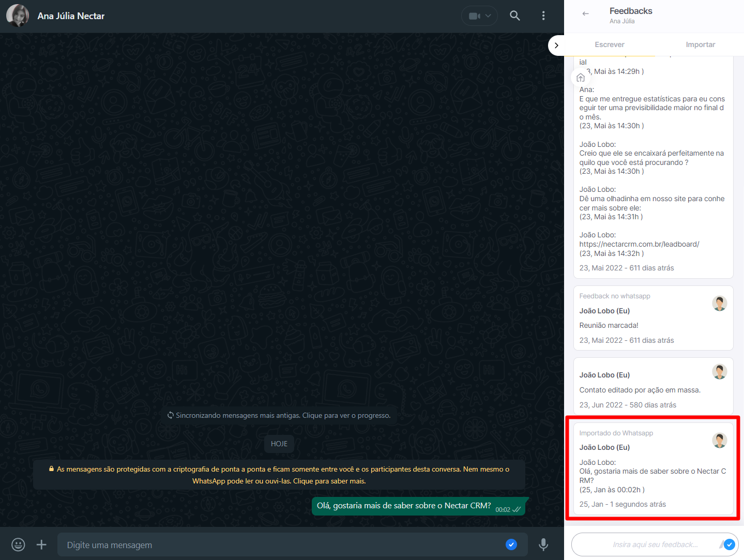Screen dimensions: 744x560
Task: Click avatar on Contato editado feedback card
Action: [x=720, y=371]
